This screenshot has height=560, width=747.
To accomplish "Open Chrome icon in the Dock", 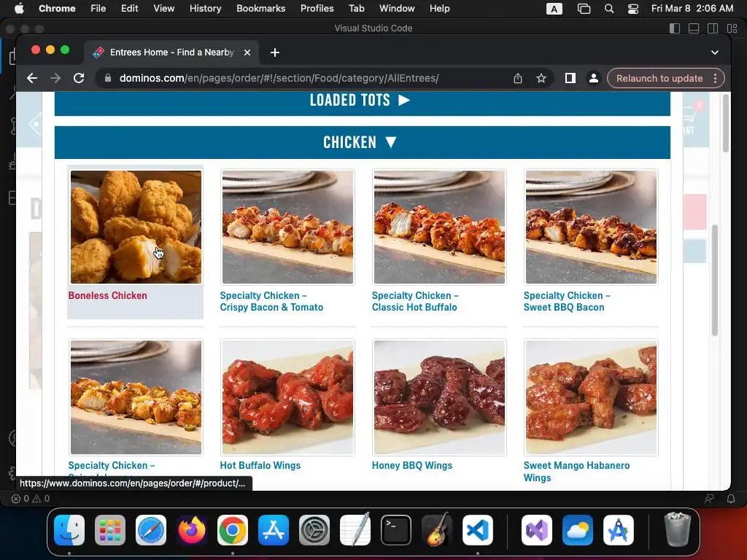I will (x=233, y=530).
